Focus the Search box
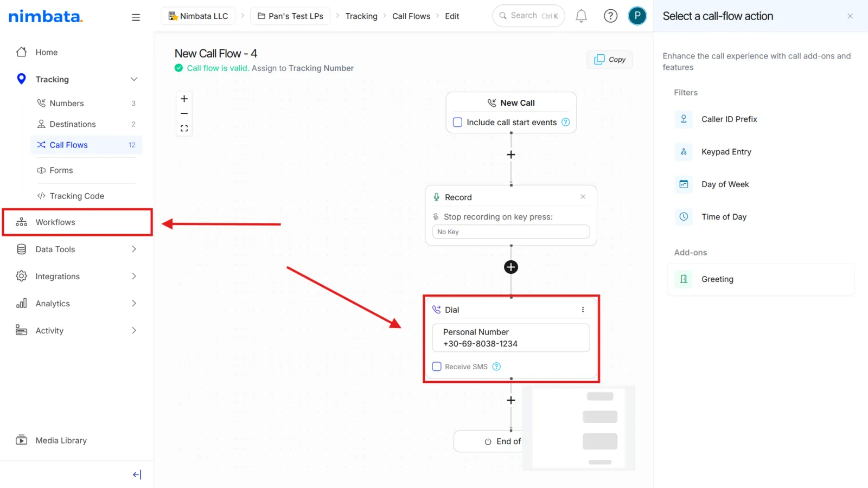Viewport: 868px width, 488px height. pyautogui.click(x=528, y=16)
